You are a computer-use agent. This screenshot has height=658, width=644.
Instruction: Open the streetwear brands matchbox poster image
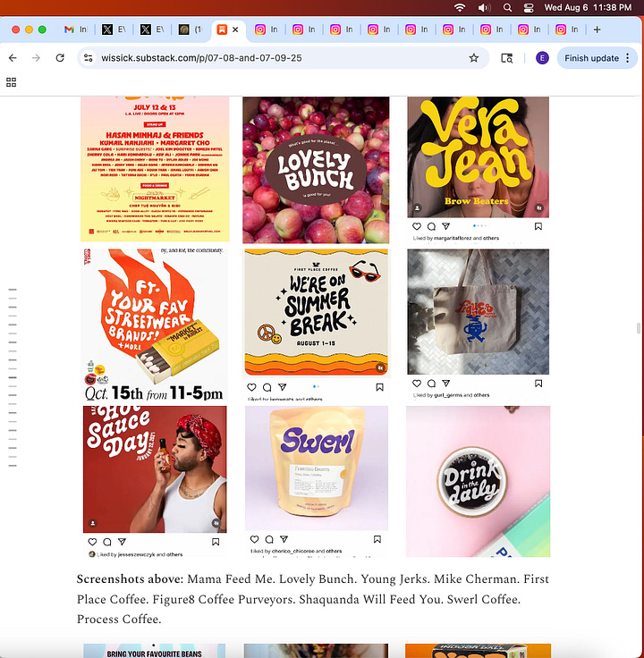[154, 325]
